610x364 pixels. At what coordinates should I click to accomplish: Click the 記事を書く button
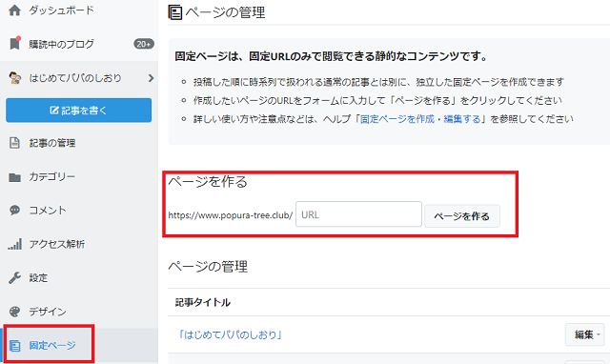click(78, 110)
